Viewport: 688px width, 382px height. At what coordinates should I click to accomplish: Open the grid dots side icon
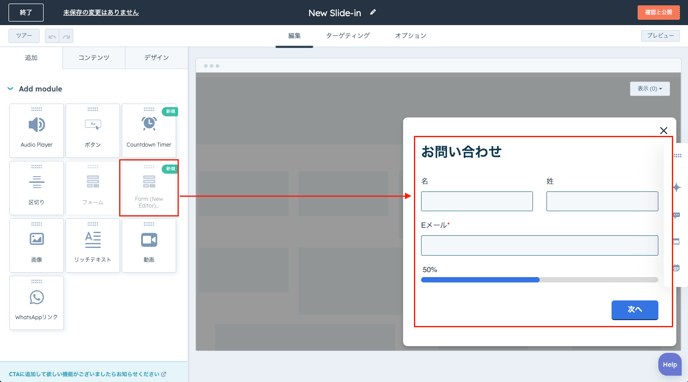tap(677, 156)
